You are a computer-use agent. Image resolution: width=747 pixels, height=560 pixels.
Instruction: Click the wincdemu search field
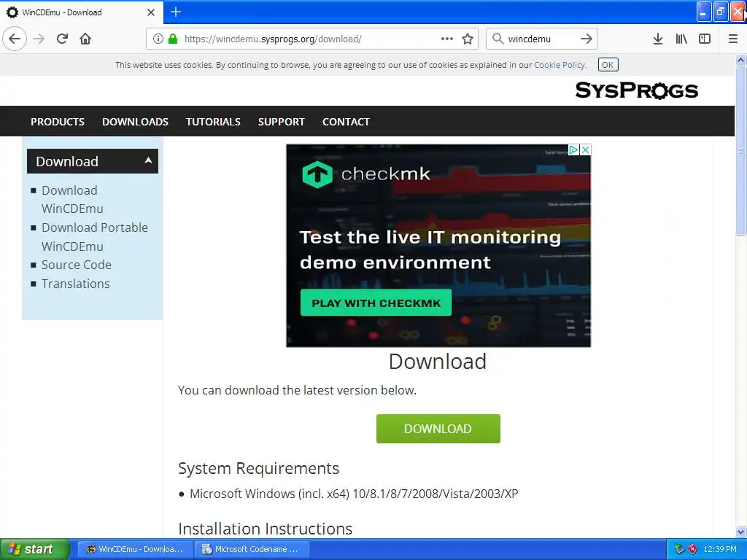[541, 39]
